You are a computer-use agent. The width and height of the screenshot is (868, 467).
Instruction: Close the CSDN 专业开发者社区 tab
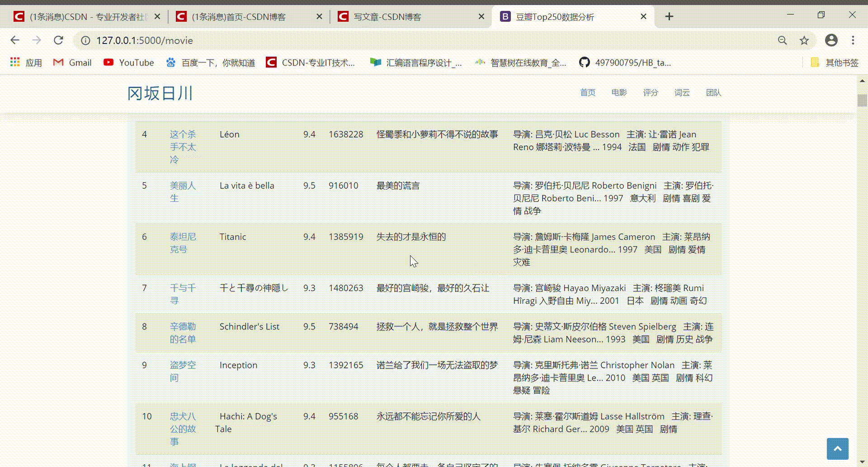tap(157, 17)
